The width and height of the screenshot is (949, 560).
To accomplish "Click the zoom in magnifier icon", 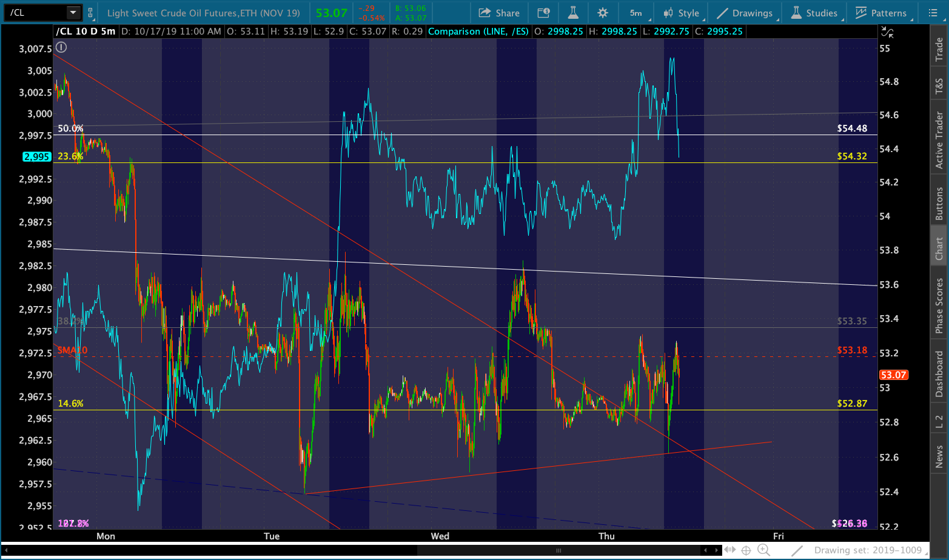I will (763, 550).
